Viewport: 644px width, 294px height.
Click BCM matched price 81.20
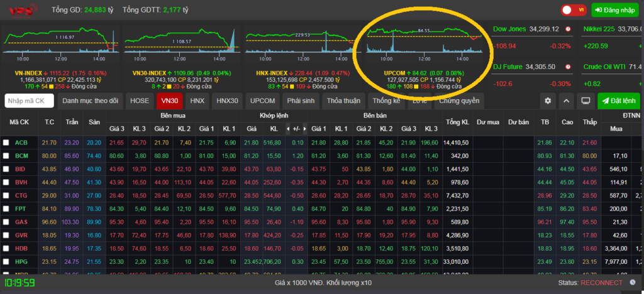(x=252, y=156)
